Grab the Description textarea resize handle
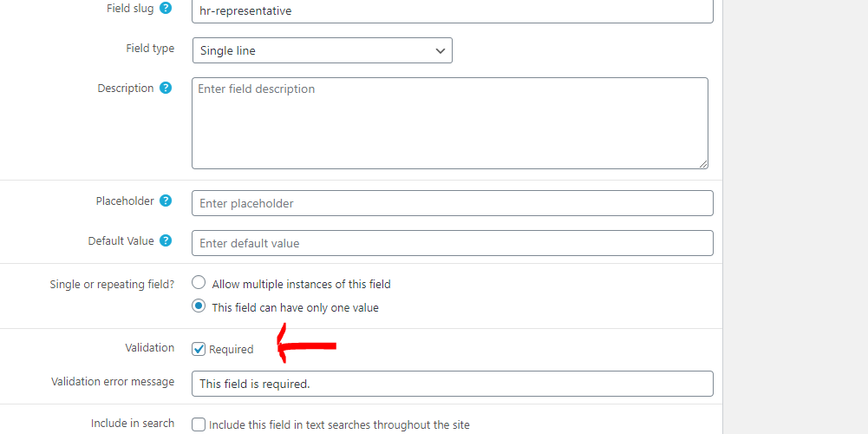Screen dimensions: 868x434 703,163
